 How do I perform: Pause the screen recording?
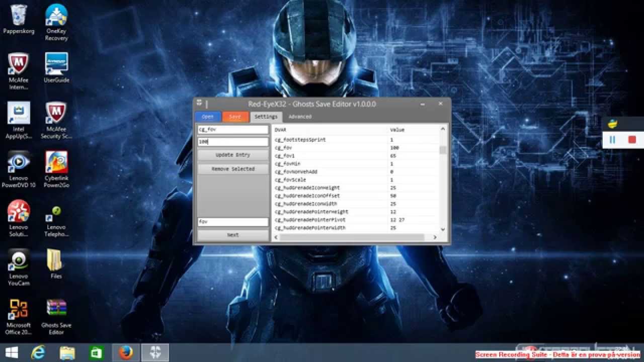[x=612, y=140]
